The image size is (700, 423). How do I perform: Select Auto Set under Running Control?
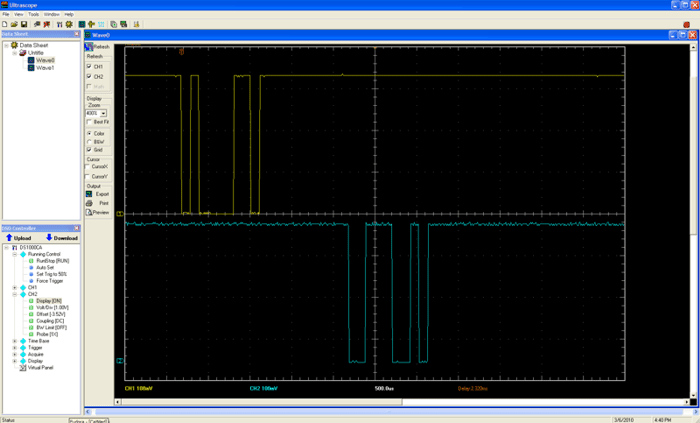click(44, 268)
